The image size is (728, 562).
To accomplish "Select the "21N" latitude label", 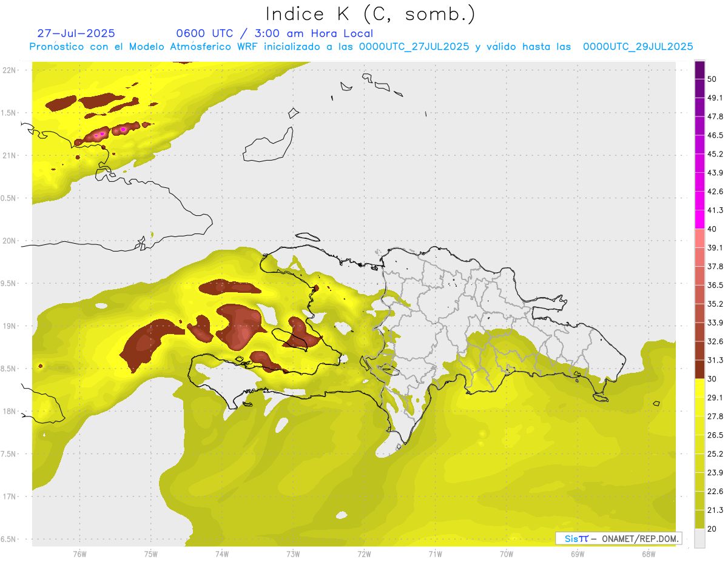I will coord(10,155).
